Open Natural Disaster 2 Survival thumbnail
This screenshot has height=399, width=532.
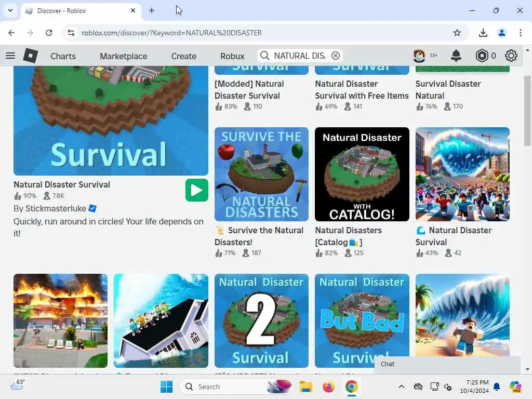[261, 321]
